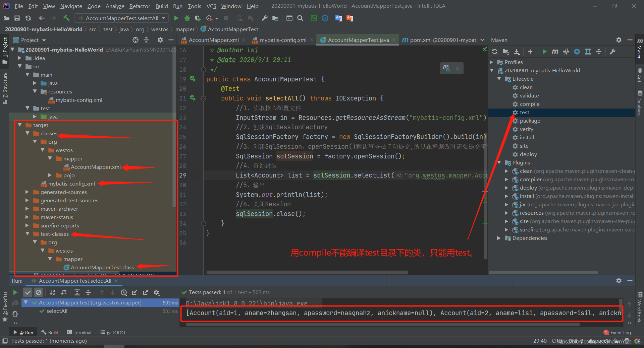Toggle Show Ignored tests button
Viewport: 644px width, 348px height.
click(x=39, y=292)
